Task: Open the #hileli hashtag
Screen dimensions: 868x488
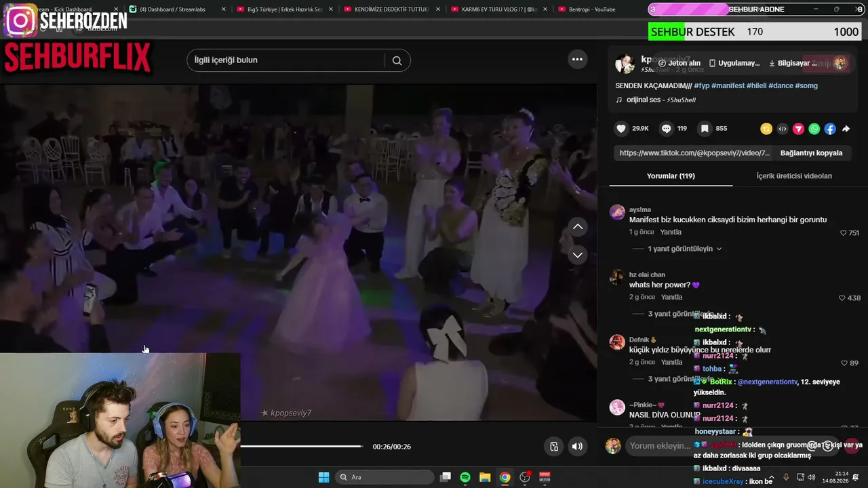Action: point(757,86)
